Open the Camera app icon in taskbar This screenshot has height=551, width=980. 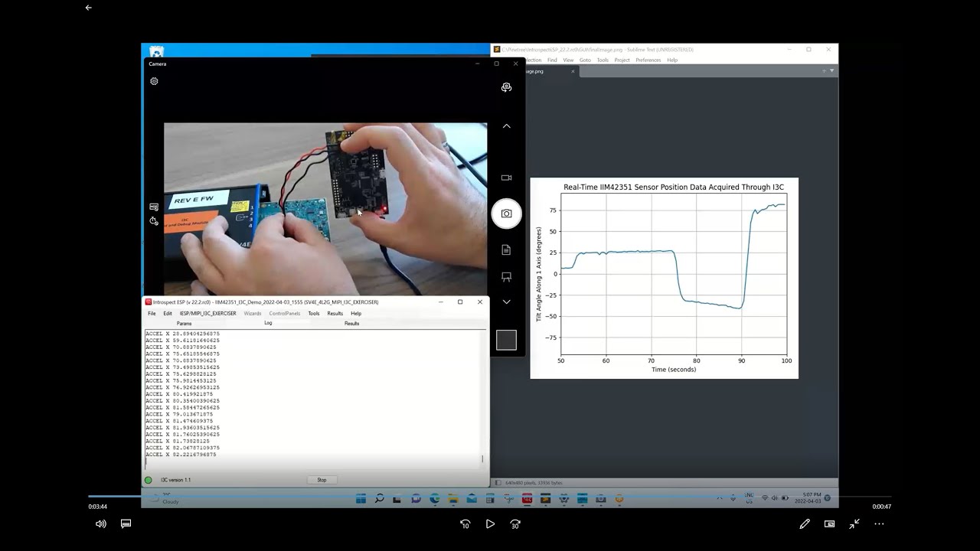pyautogui.click(x=601, y=499)
